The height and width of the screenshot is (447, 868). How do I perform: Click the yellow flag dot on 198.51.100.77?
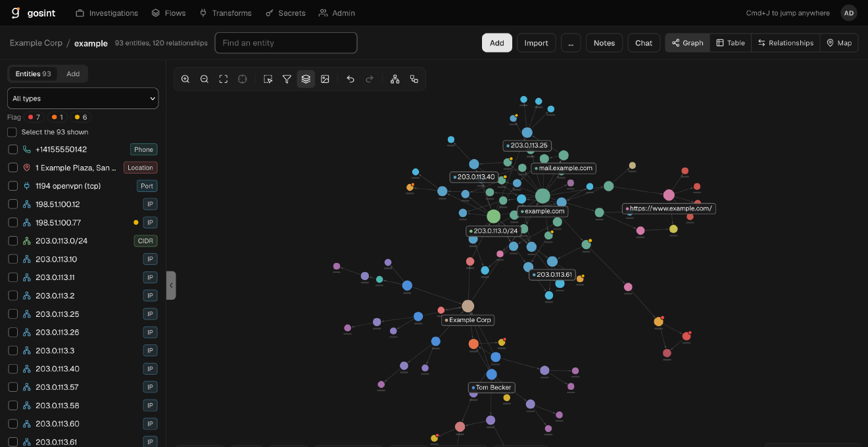[136, 222]
